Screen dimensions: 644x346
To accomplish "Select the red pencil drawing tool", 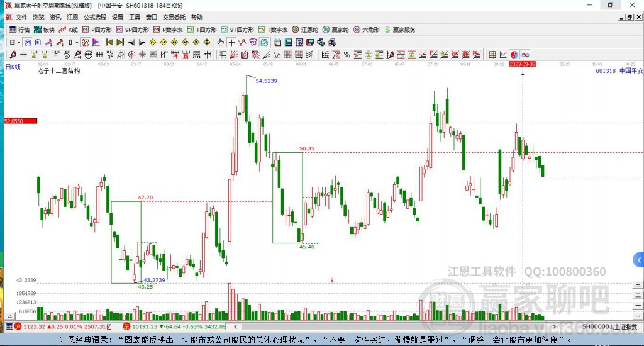I will point(13,55).
